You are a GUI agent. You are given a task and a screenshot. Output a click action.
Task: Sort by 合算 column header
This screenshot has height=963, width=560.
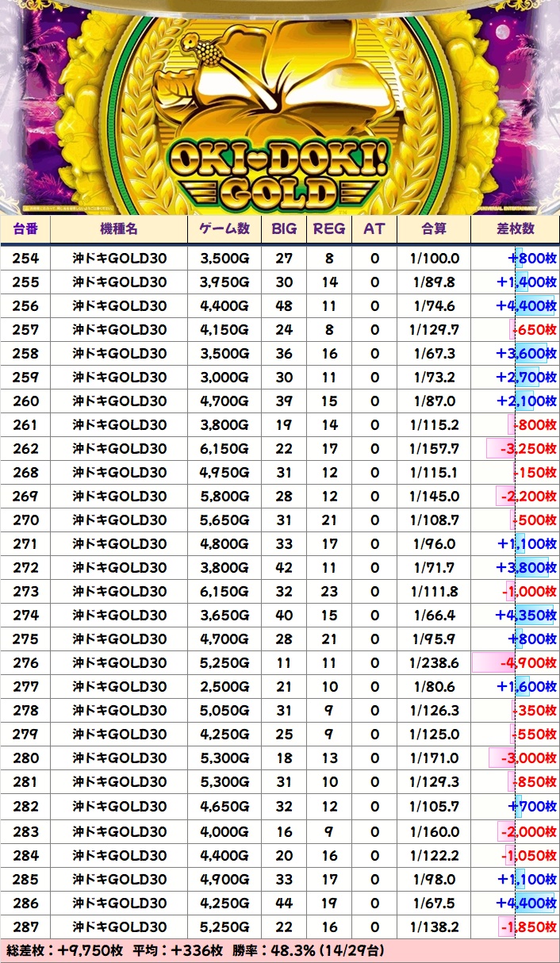(434, 229)
